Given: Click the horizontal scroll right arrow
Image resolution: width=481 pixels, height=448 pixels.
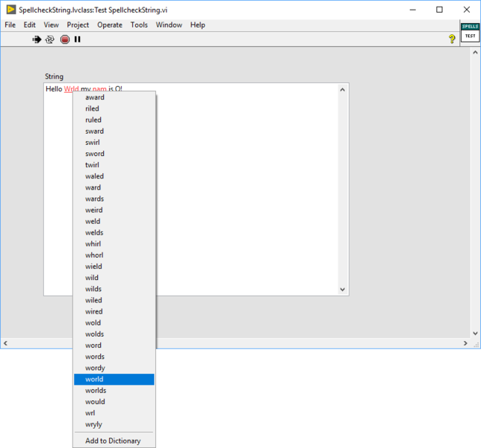Looking at the screenshot, I should coord(465,343).
